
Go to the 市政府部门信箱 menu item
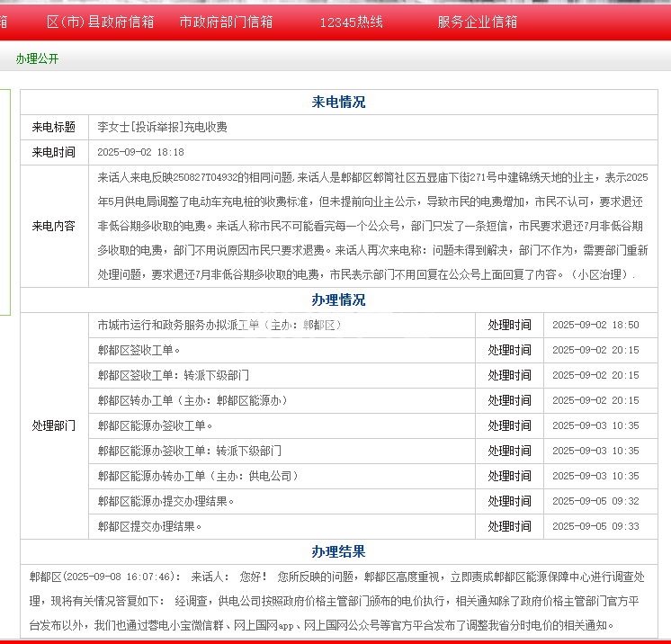click(x=226, y=22)
